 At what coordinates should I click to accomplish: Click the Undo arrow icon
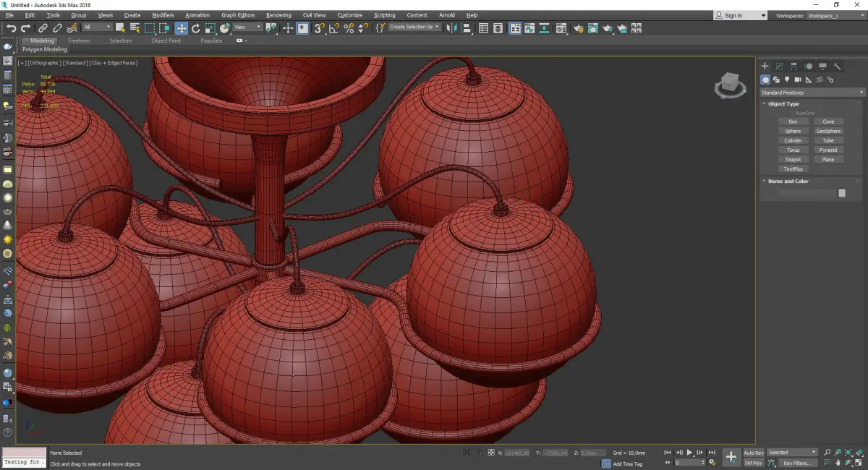coord(11,28)
